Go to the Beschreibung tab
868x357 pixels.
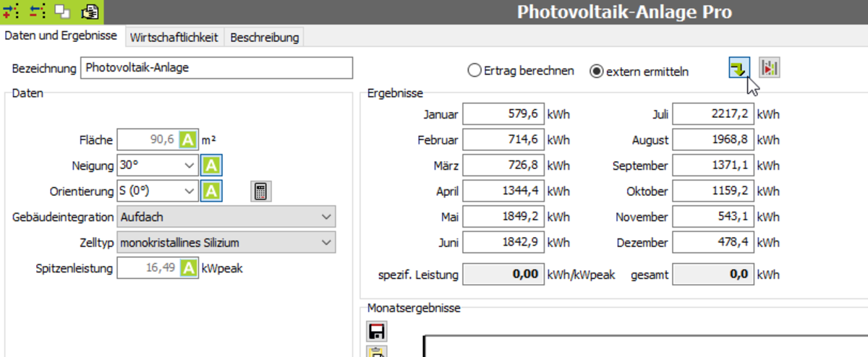264,38
